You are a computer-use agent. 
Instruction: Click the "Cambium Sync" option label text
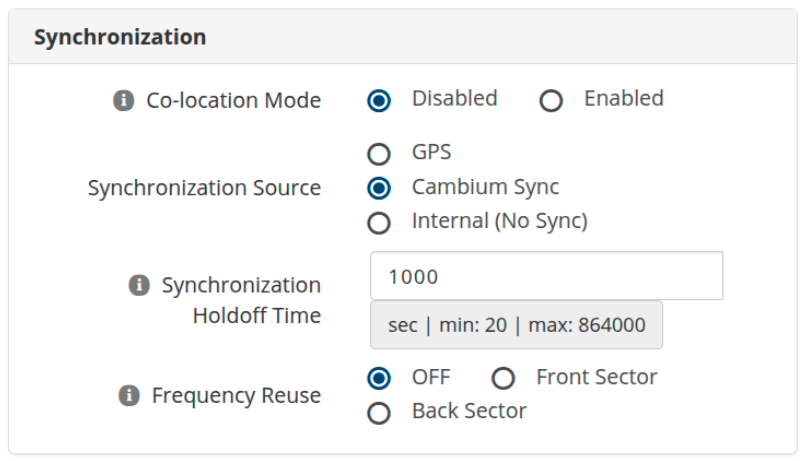(x=485, y=187)
